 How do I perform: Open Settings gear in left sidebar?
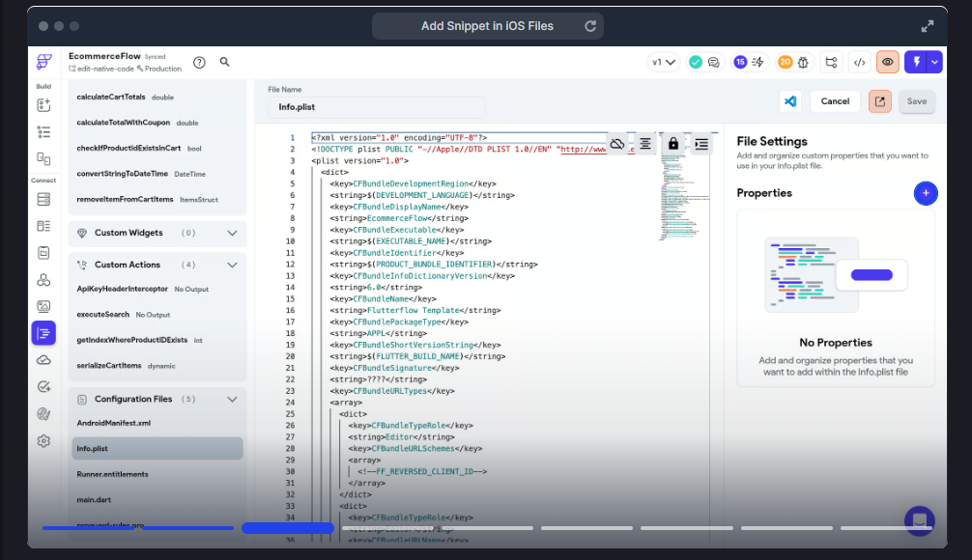click(x=43, y=441)
